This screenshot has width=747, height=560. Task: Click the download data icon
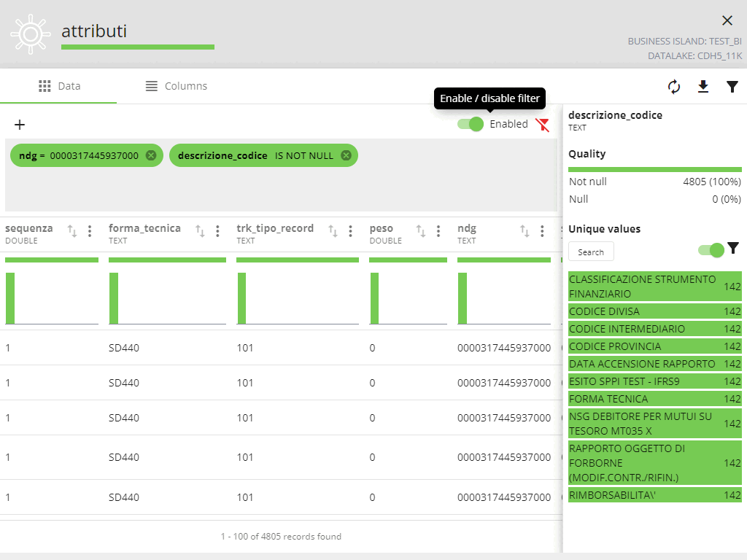(x=703, y=87)
